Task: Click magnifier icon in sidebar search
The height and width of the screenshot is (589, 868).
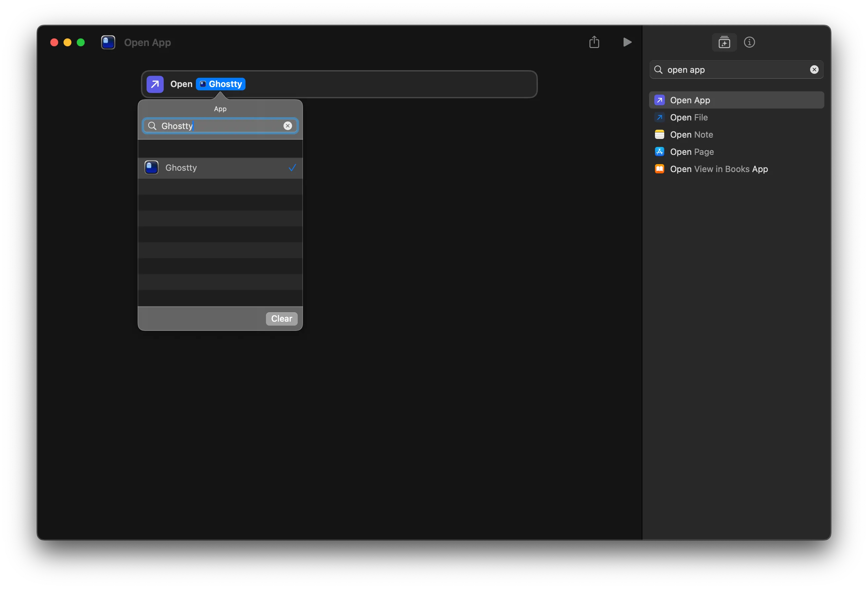Action: click(658, 70)
